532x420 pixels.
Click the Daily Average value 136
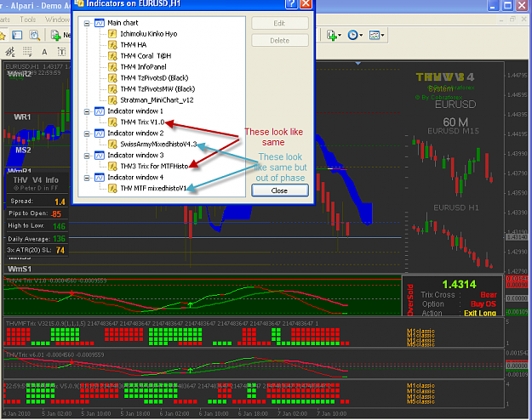point(59,239)
